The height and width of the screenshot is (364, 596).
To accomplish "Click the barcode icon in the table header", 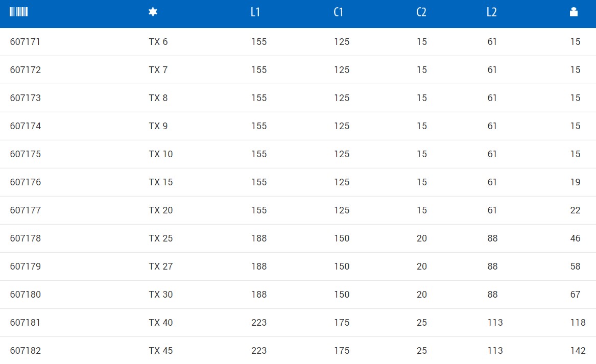I will click(18, 12).
